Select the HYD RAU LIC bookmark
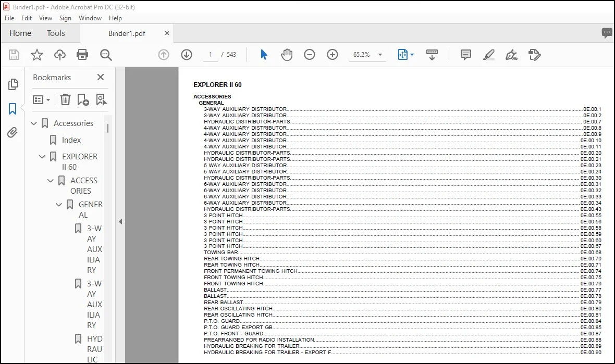The width and height of the screenshot is (615, 364). coord(94,349)
